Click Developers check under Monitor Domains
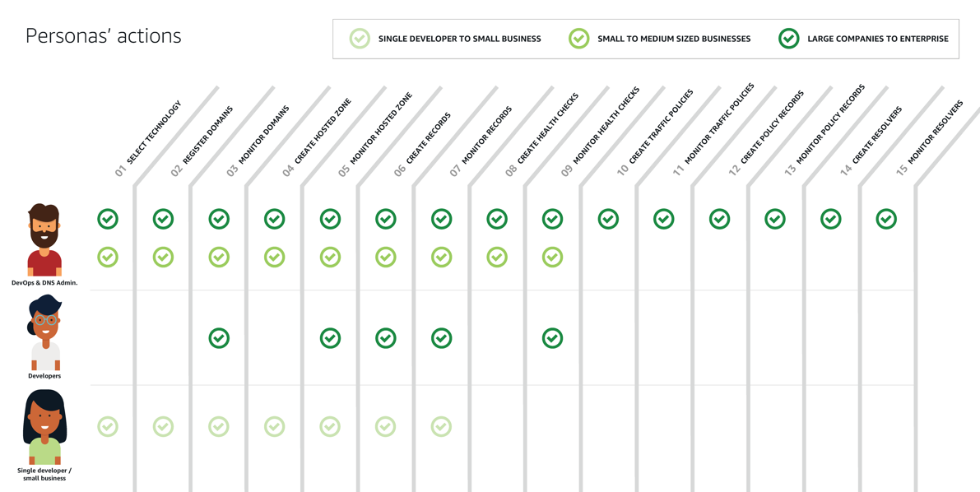 pyautogui.click(x=219, y=338)
